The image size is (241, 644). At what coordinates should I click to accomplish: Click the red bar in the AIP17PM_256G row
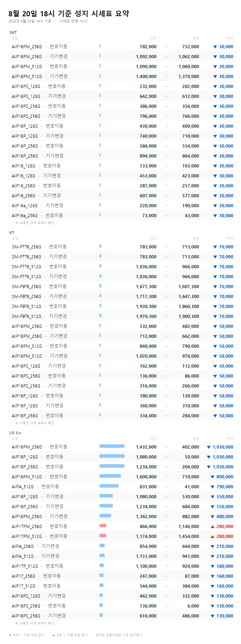point(103,525)
